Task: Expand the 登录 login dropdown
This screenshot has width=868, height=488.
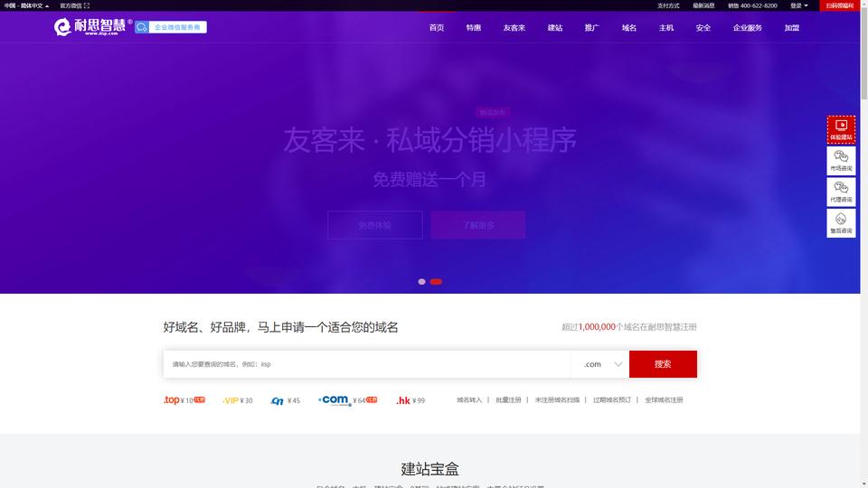Action: [x=798, y=5]
